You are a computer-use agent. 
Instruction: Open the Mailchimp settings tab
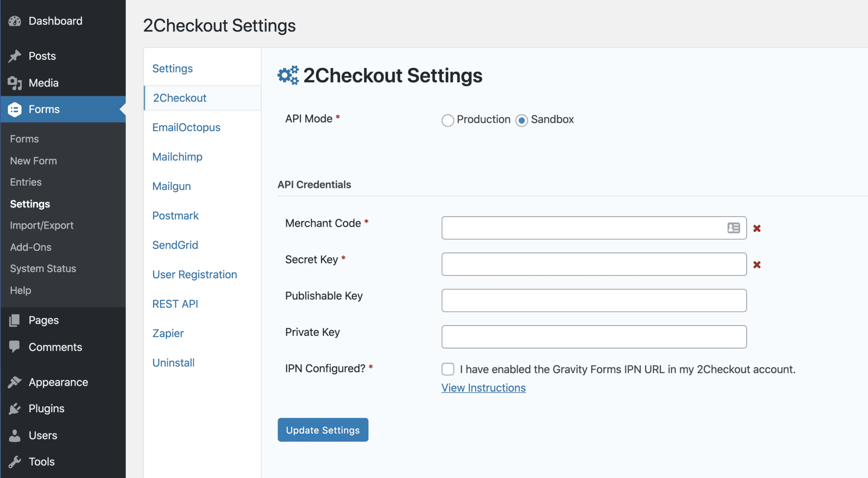(177, 157)
